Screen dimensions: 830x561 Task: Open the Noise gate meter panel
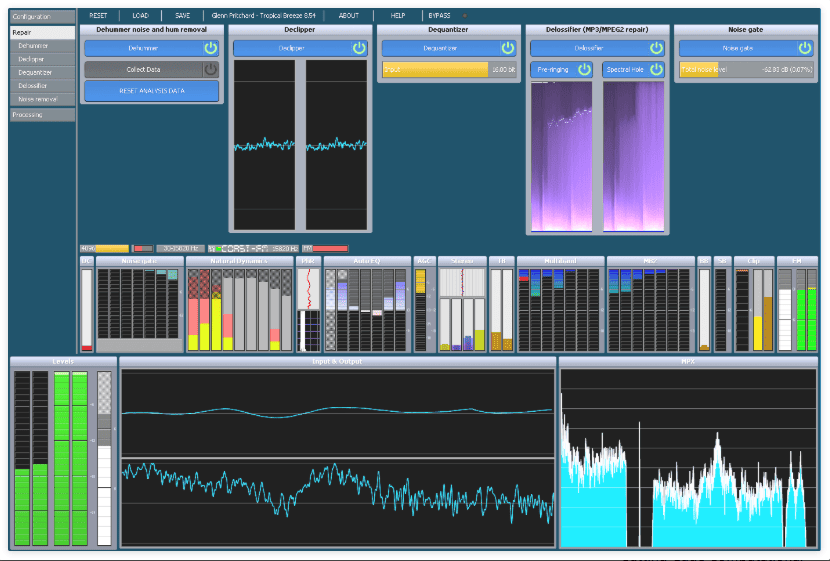tap(140, 304)
